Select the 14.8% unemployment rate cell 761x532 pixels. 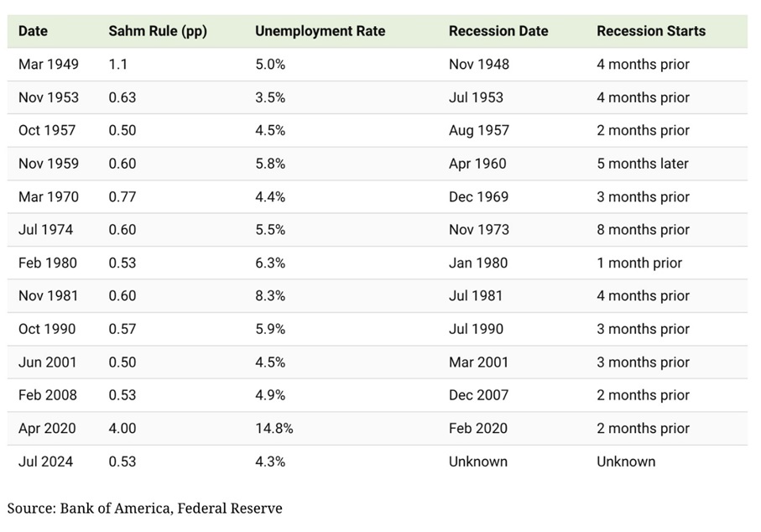pos(274,428)
